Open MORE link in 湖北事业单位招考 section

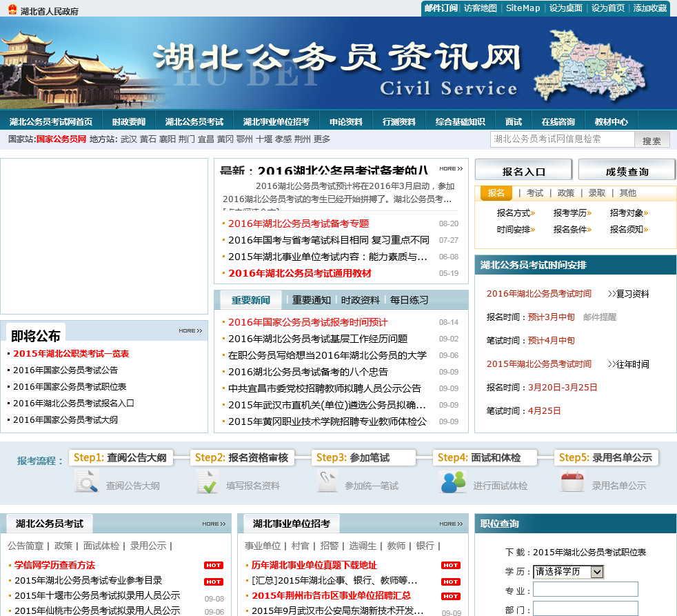pyautogui.click(x=451, y=524)
